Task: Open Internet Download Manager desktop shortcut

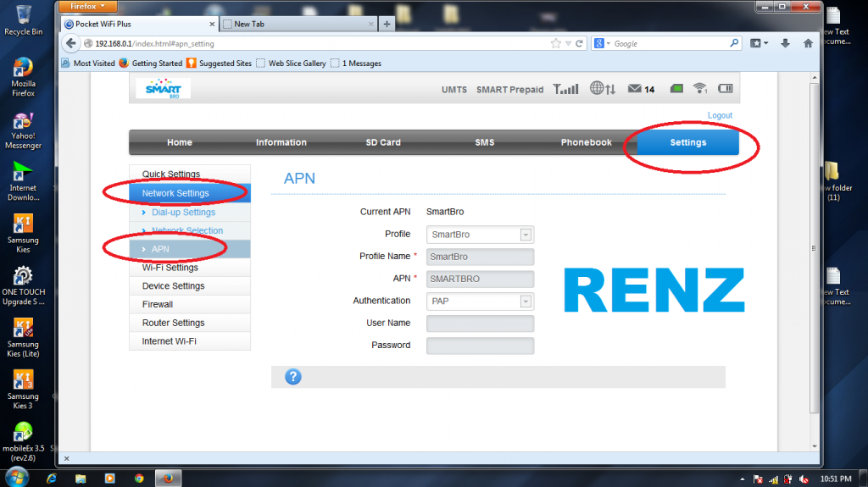Action: [x=23, y=181]
